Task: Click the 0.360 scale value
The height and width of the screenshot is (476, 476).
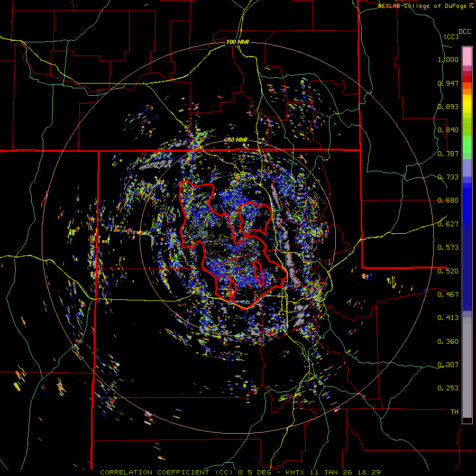Action: 448,342
